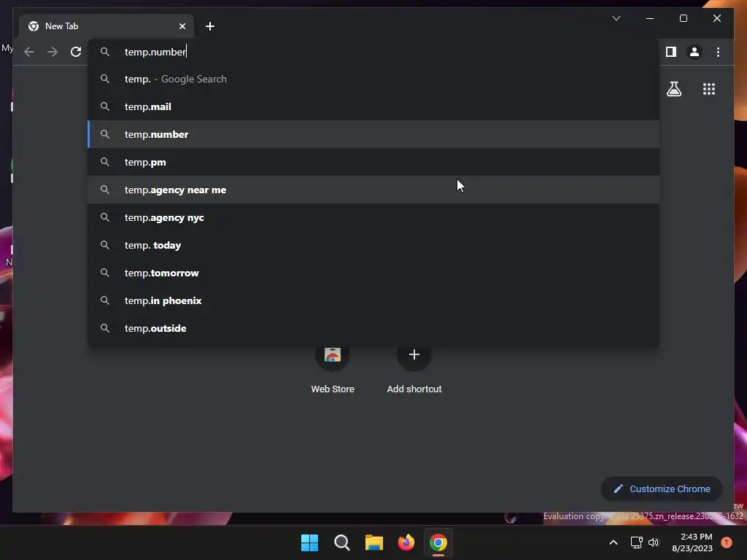This screenshot has height=560, width=747.
Task: Reload the page with the refresh icon
Action: 76,52
